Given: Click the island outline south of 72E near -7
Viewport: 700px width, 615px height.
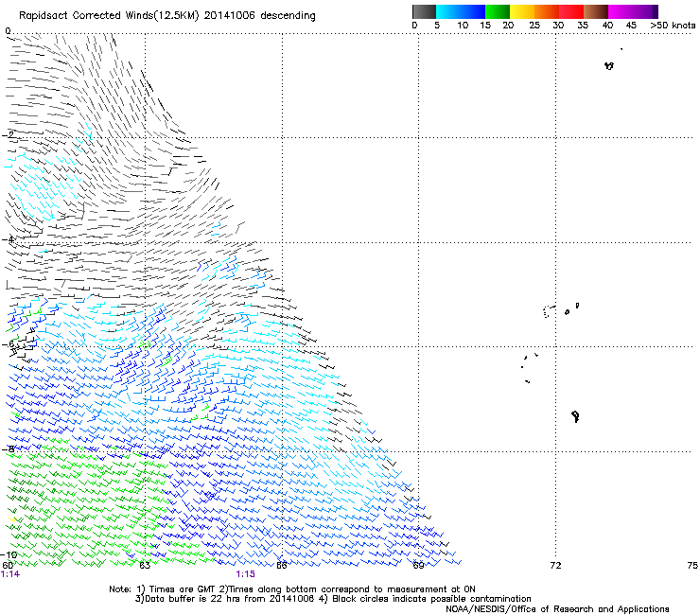Looking at the screenshot, I should [x=575, y=416].
